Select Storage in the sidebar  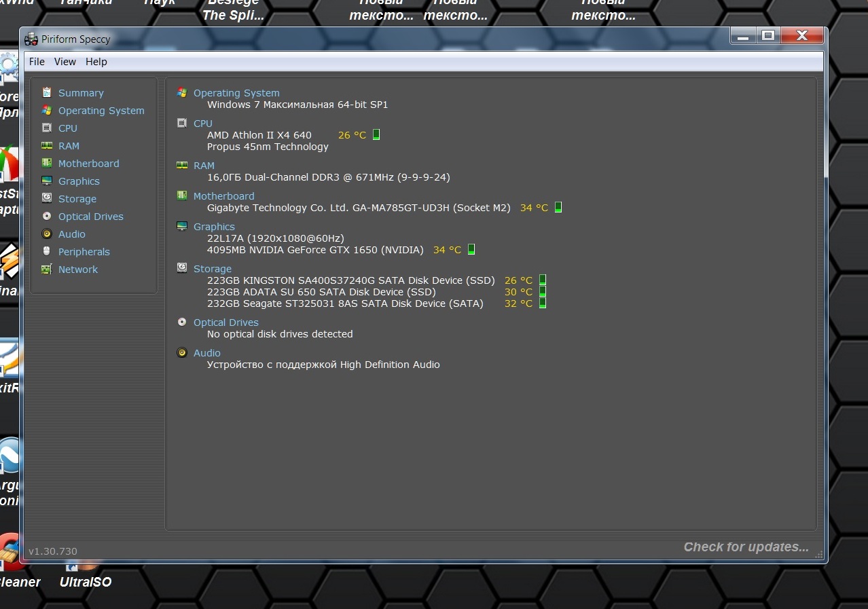tap(77, 199)
